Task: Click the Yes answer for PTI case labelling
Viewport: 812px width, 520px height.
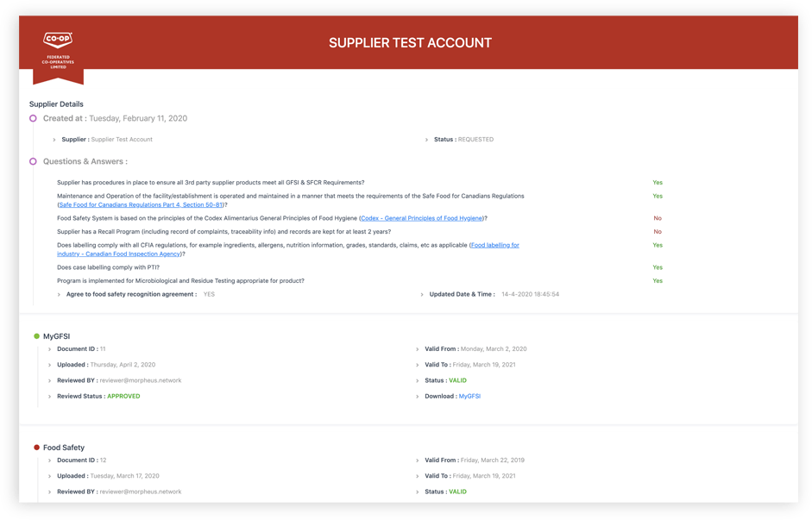Action: pyautogui.click(x=658, y=267)
